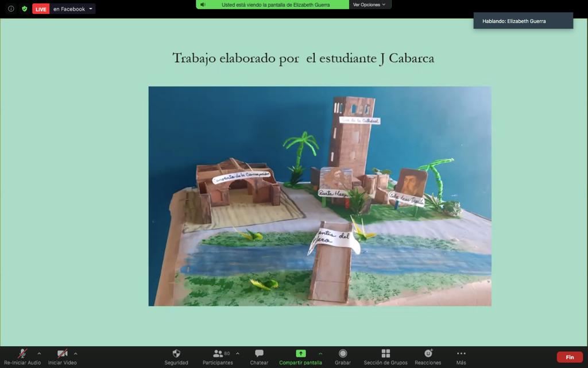Open the Más three-dots menu
588x368 pixels.
[x=461, y=354]
